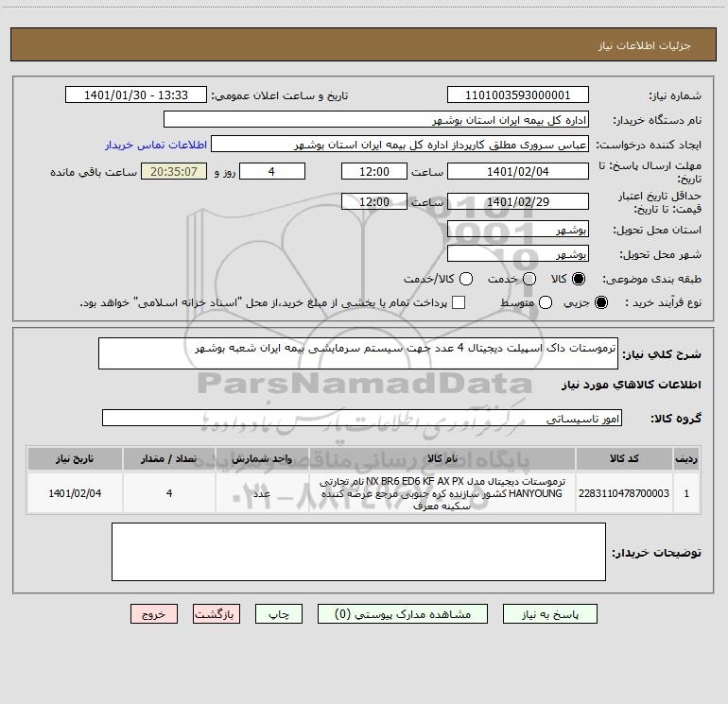Click the عدد unit cell in table
Image resolution: width=728 pixels, height=704 pixels.
pyautogui.click(x=262, y=493)
